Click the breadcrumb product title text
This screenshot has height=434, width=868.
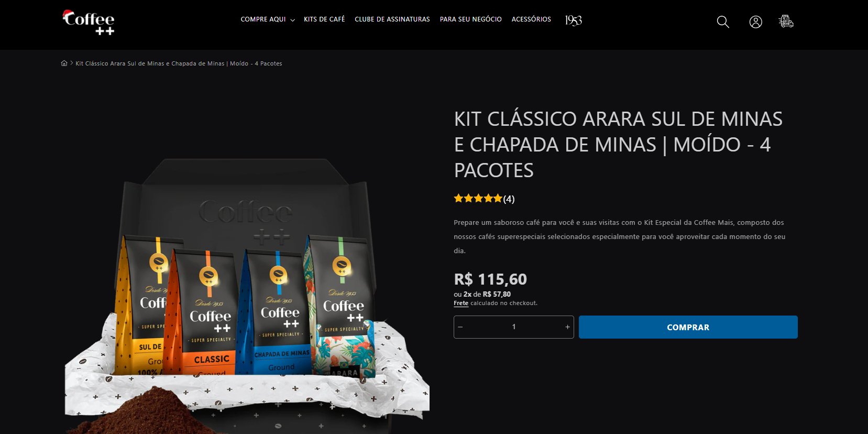[x=179, y=63]
